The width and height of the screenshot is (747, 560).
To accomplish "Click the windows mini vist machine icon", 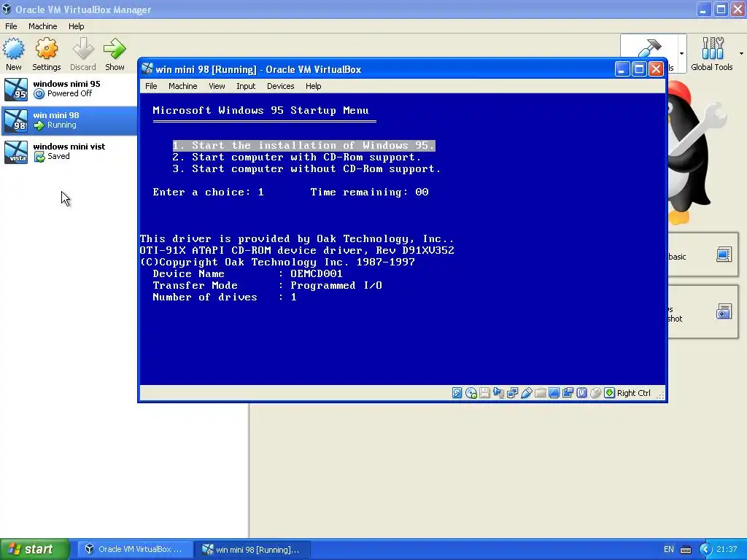I will coord(16,152).
